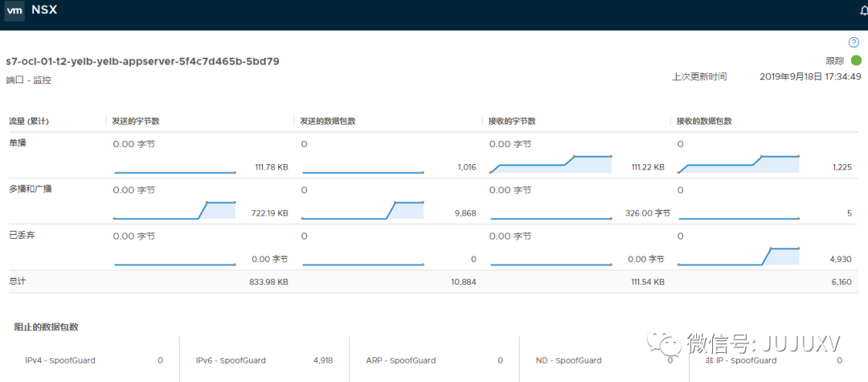Click the ND - SpoofGuard label
Image resolution: width=868 pixels, height=382 pixels.
pyautogui.click(x=568, y=360)
